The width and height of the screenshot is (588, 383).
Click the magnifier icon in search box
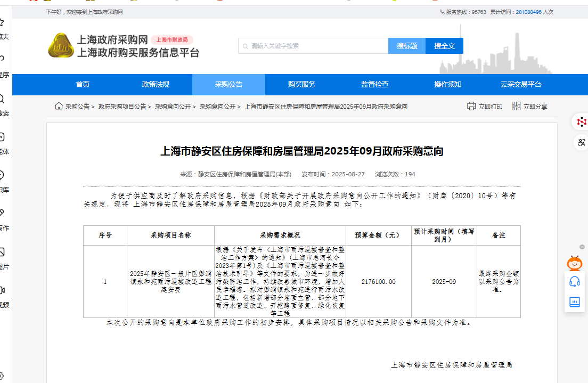[x=245, y=46]
